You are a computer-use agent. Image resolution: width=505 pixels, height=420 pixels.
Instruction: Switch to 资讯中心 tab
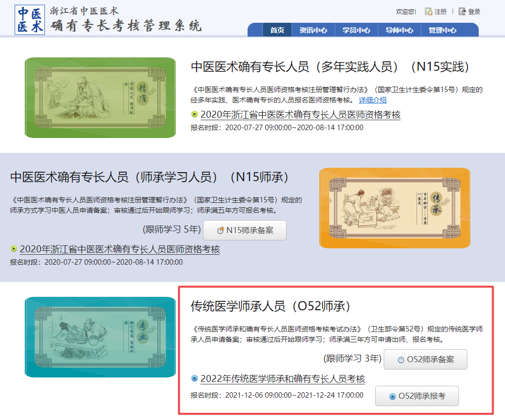[x=313, y=30]
